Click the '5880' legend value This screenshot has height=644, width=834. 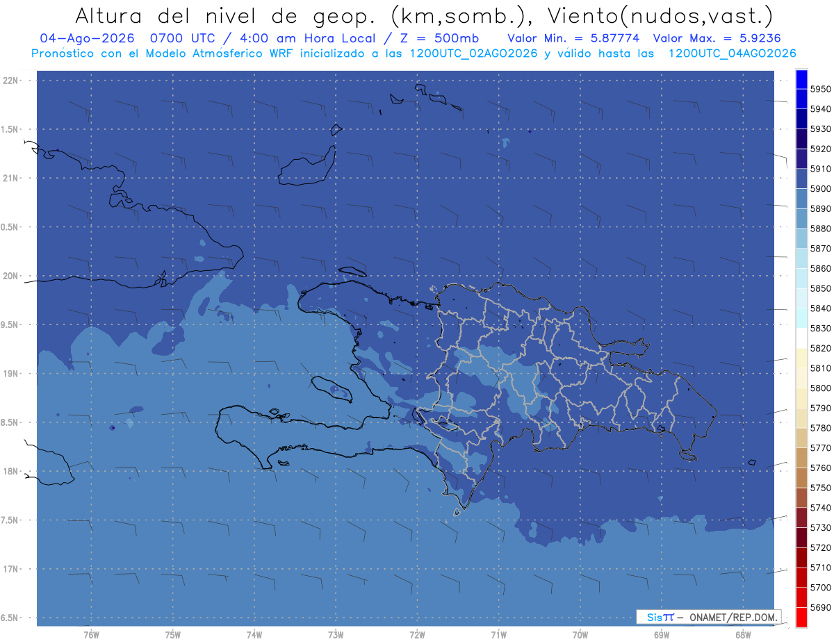821,229
